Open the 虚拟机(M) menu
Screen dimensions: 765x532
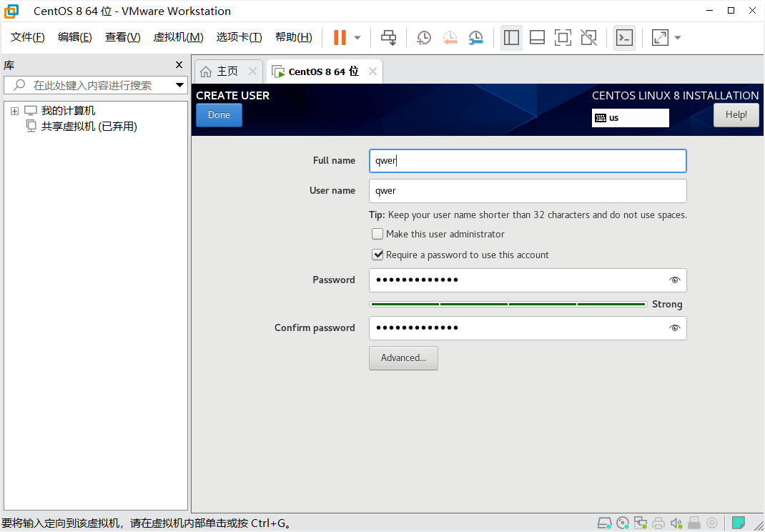point(178,37)
